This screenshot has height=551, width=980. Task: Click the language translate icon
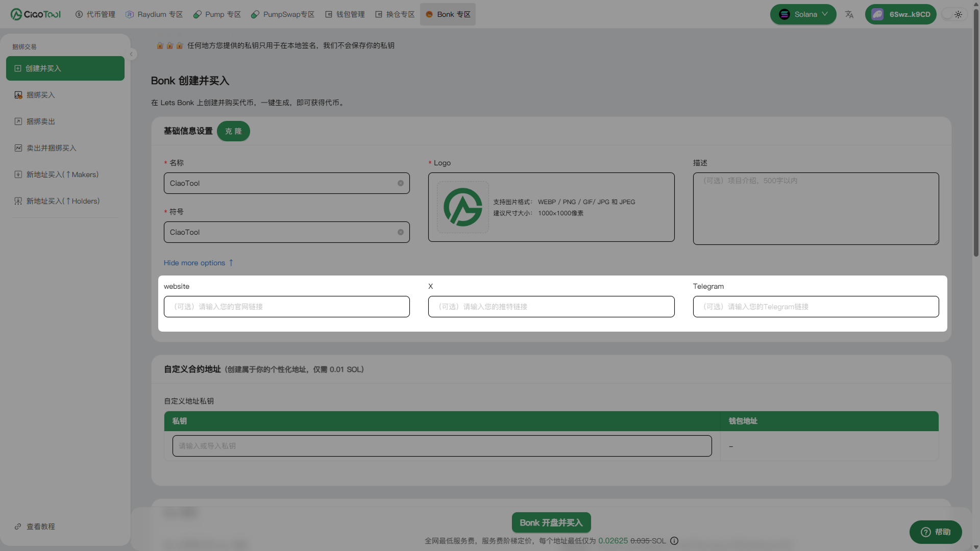(849, 14)
